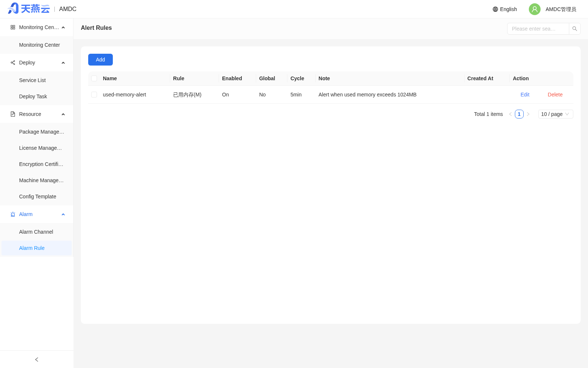The height and width of the screenshot is (368, 588).
Task: Click the Alarm siren icon
Action: (x=13, y=214)
